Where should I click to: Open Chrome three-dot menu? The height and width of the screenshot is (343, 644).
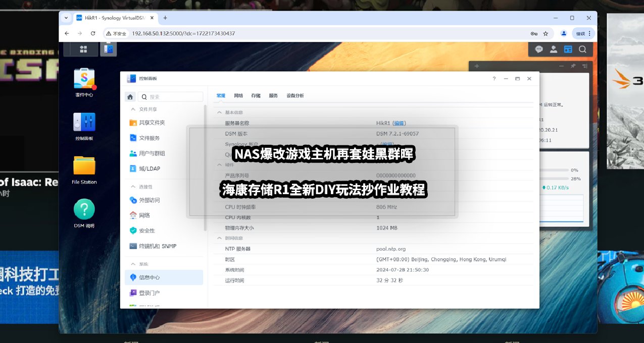589,33
